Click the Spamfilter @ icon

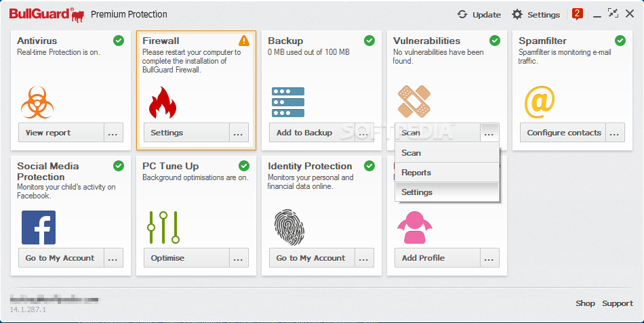coord(540,102)
